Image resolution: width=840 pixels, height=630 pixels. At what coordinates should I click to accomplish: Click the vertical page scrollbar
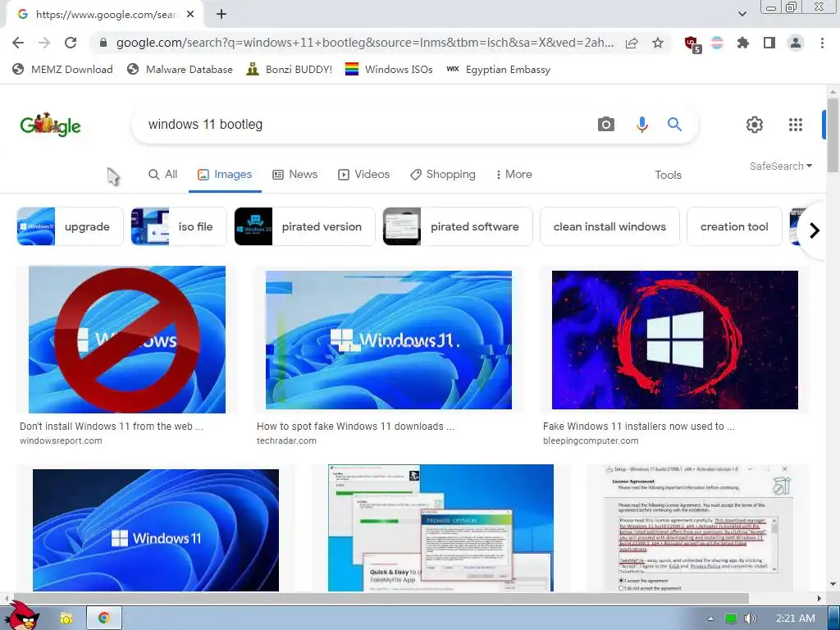click(x=833, y=135)
